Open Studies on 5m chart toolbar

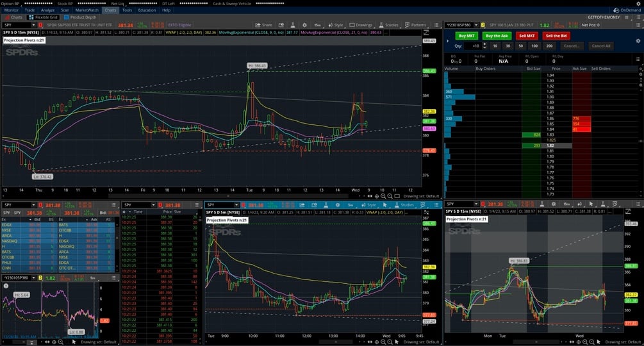pyautogui.click(x=404, y=205)
